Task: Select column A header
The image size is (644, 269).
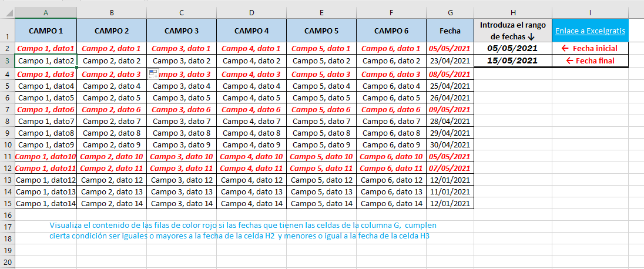Action: (x=46, y=13)
